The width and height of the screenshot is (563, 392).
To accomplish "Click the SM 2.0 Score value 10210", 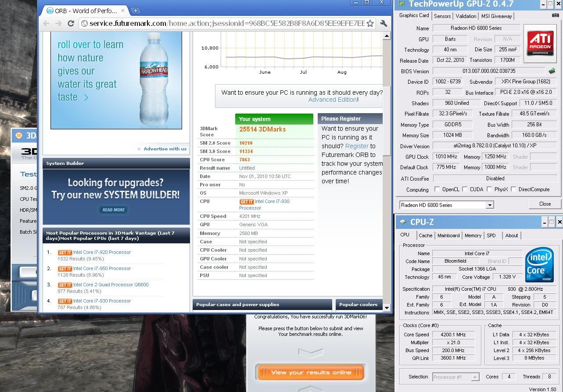I will coord(246,143).
